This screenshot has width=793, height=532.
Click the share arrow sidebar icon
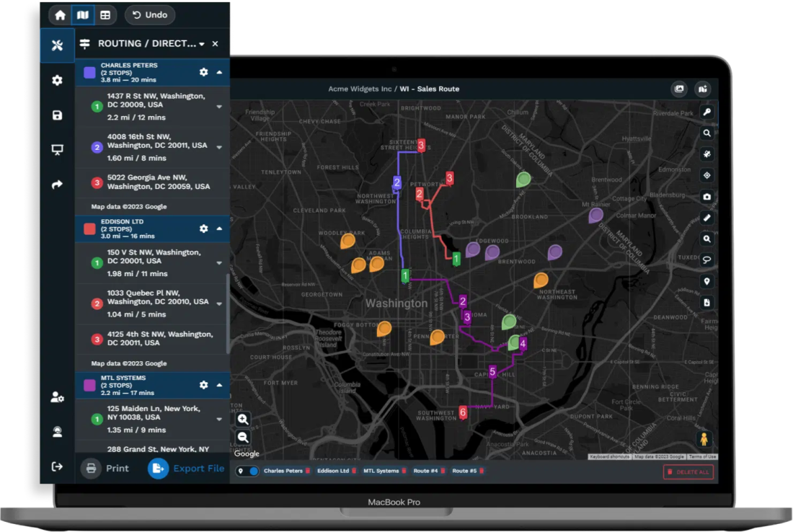point(57,185)
